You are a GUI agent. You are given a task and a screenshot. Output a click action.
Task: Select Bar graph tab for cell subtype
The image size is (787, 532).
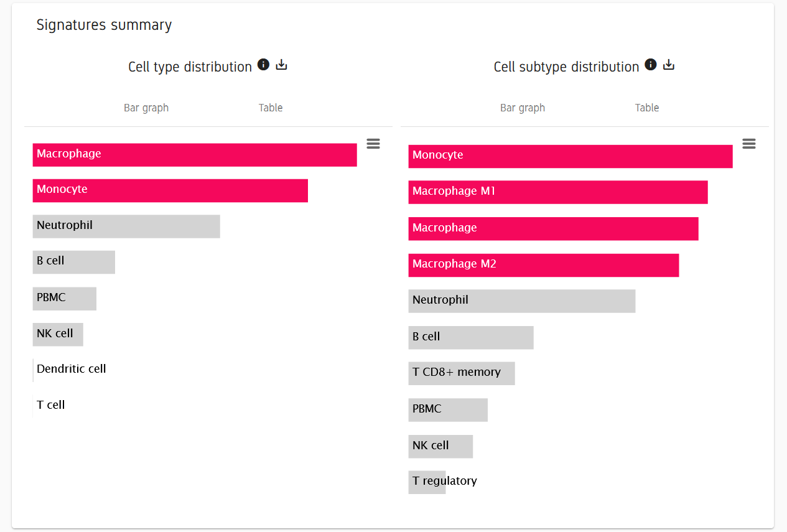523,108
